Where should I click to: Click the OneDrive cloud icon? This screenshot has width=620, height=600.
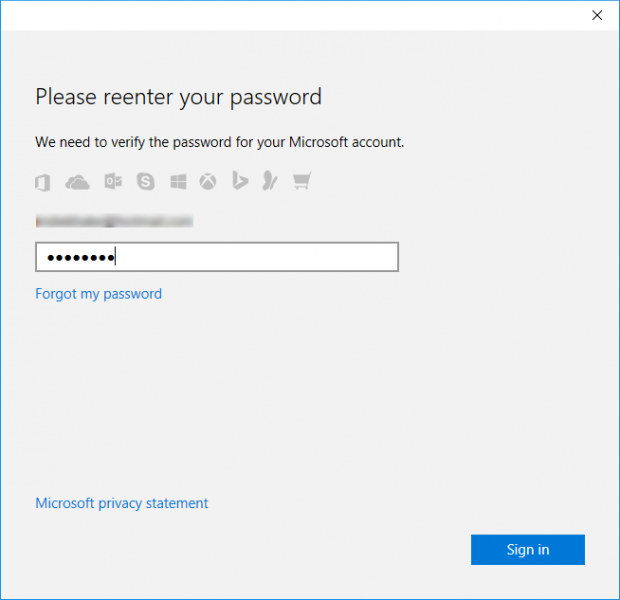pyautogui.click(x=78, y=182)
